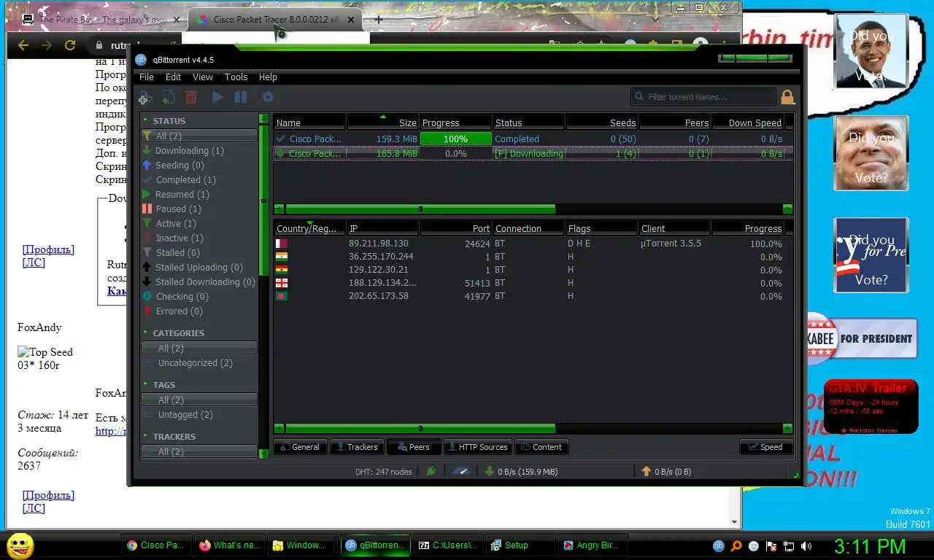Click the connection status plug icon
Image resolution: width=934 pixels, height=560 pixels.
click(x=431, y=472)
